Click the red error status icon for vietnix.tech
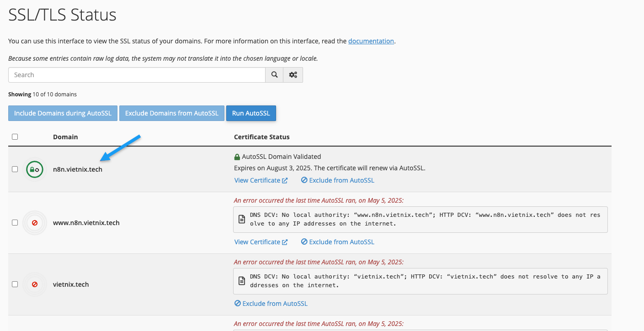The height and width of the screenshot is (331, 644). click(x=35, y=284)
